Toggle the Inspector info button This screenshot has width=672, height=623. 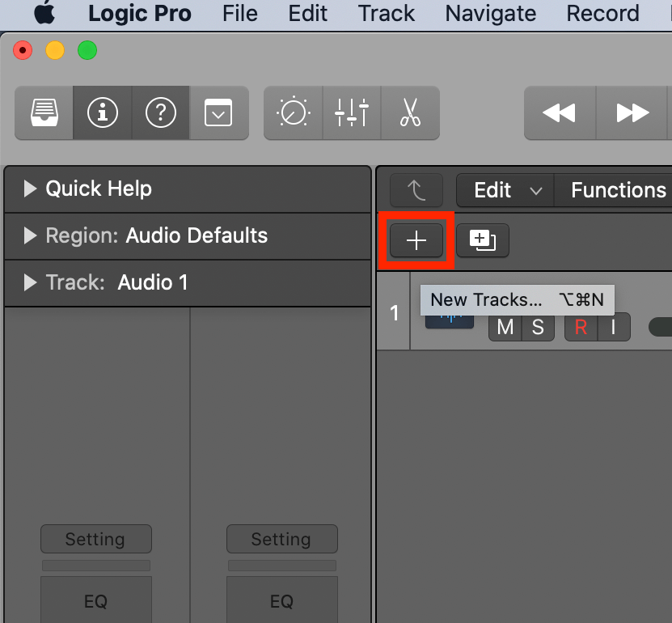coord(103,112)
